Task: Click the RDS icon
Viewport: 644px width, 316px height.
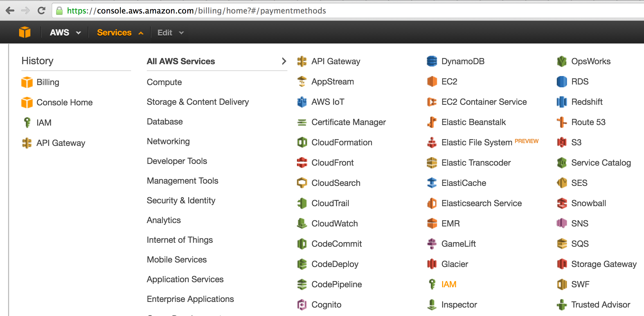Action: pos(562,81)
